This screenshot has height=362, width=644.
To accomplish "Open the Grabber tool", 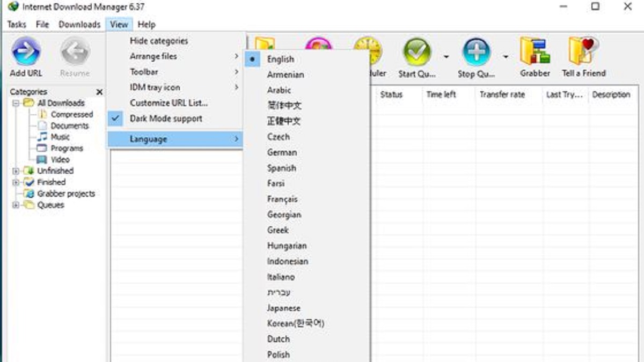I will 535,52.
